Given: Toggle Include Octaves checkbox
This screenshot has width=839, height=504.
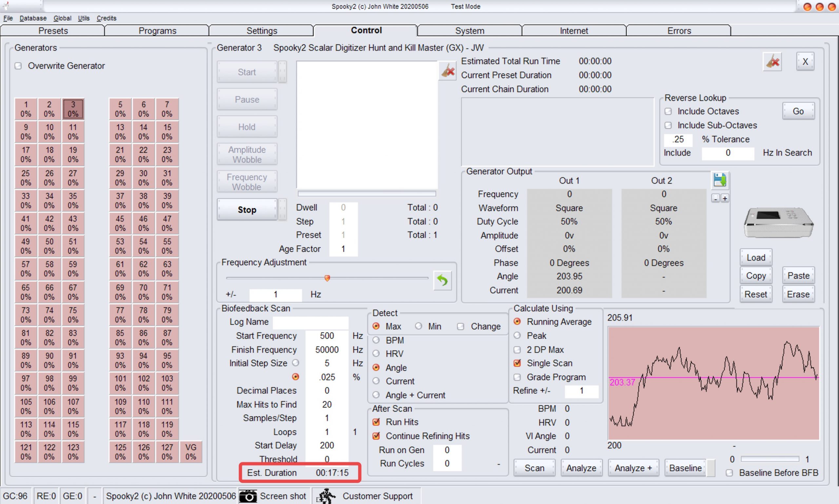Looking at the screenshot, I should pos(668,111).
